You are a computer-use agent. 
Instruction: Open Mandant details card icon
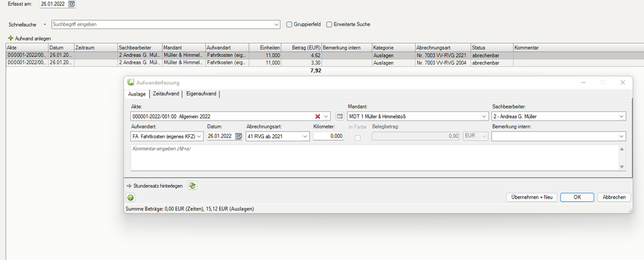[x=339, y=116]
